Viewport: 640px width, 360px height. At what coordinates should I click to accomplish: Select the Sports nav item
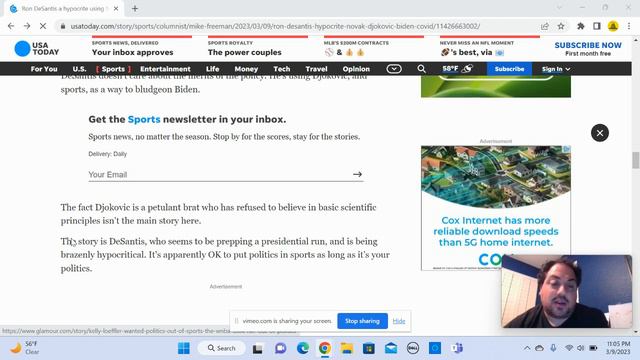click(x=113, y=69)
